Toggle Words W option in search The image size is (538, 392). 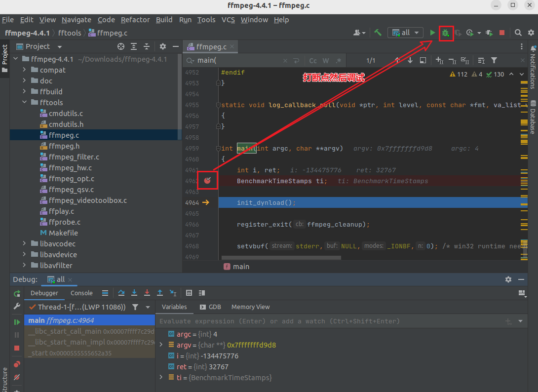pyautogui.click(x=326, y=61)
